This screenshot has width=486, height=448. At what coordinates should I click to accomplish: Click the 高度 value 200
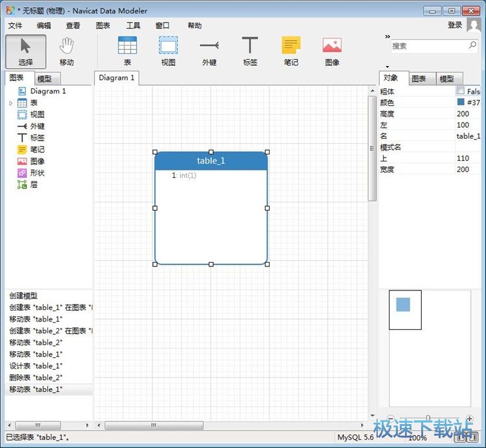[463, 113]
